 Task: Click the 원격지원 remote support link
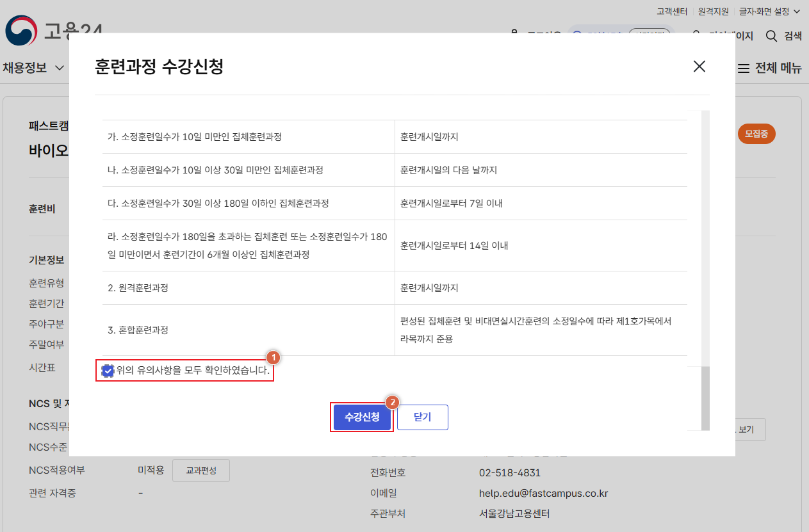click(712, 11)
